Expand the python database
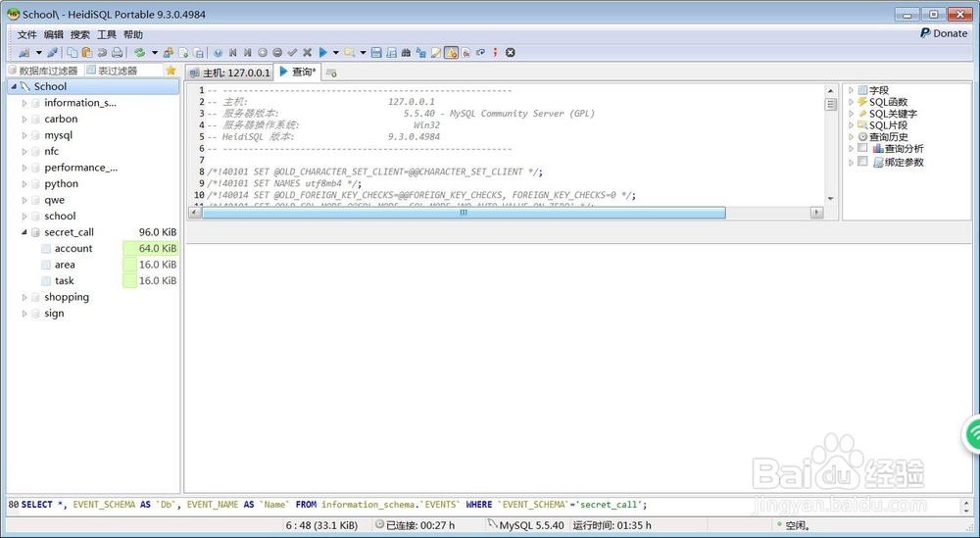Viewport: 980px width, 538px height. pos(24,183)
